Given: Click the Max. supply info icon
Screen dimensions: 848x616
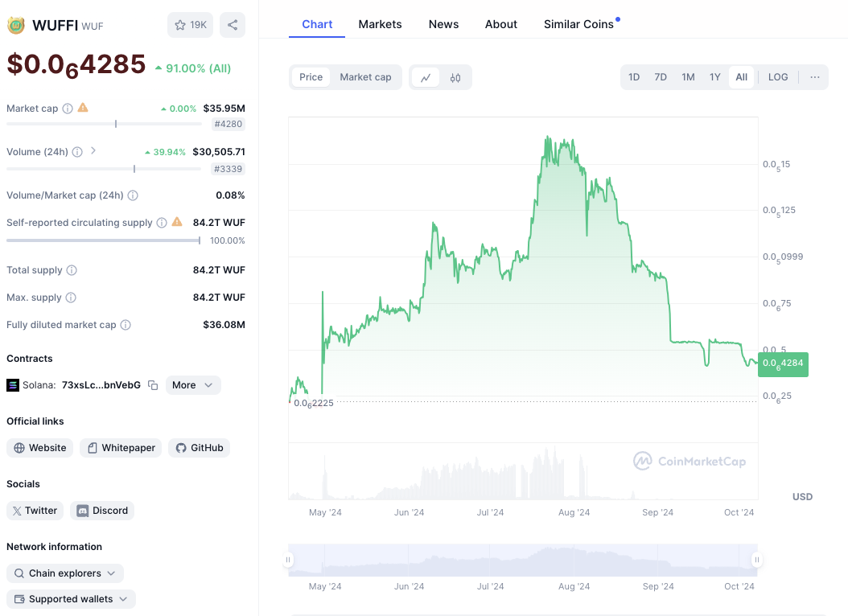Looking at the screenshot, I should pyautogui.click(x=71, y=298).
